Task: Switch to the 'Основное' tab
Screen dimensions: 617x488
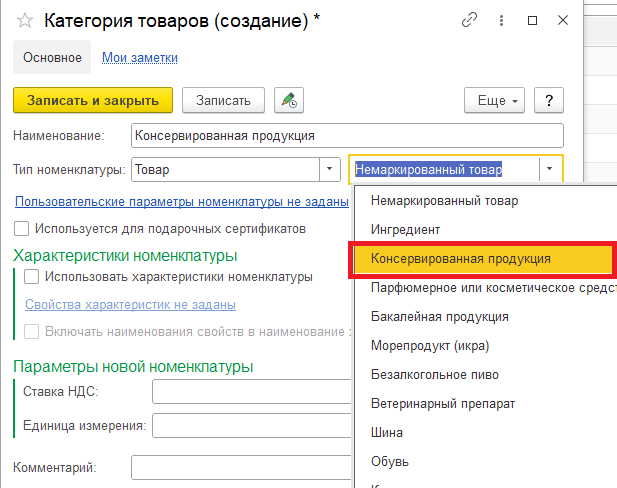Action: pyautogui.click(x=51, y=58)
